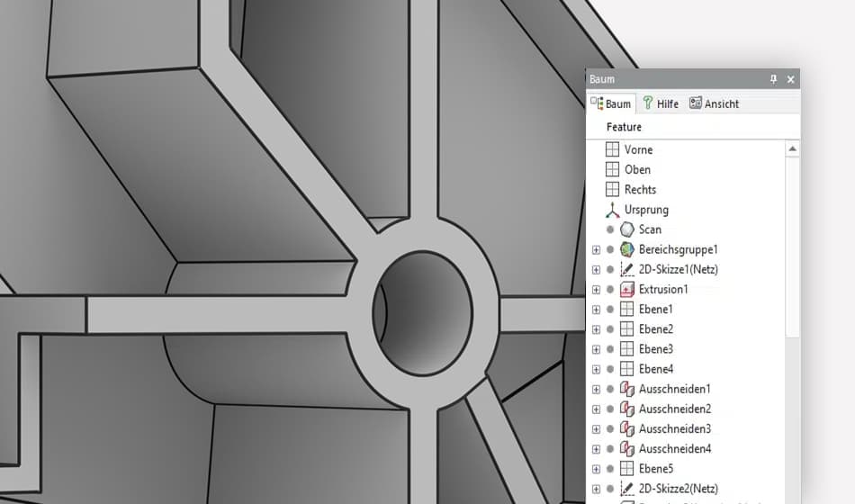Click the 2D-Skizze1(Netz) sketch icon

[627, 269]
